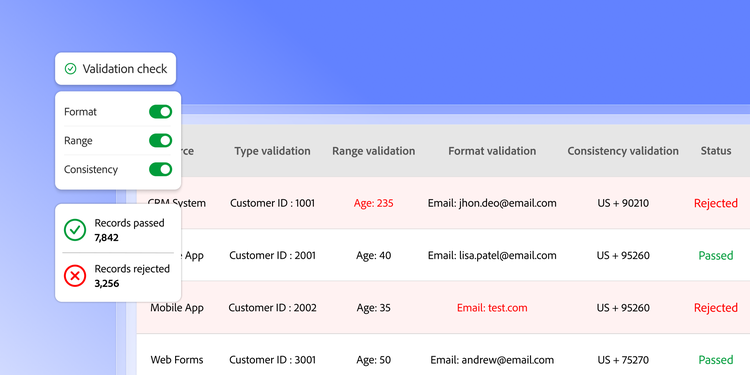Screen dimensions: 750x375
Task: Click the Customer ID : 1001 cell
Action: click(x=273, y=203)
